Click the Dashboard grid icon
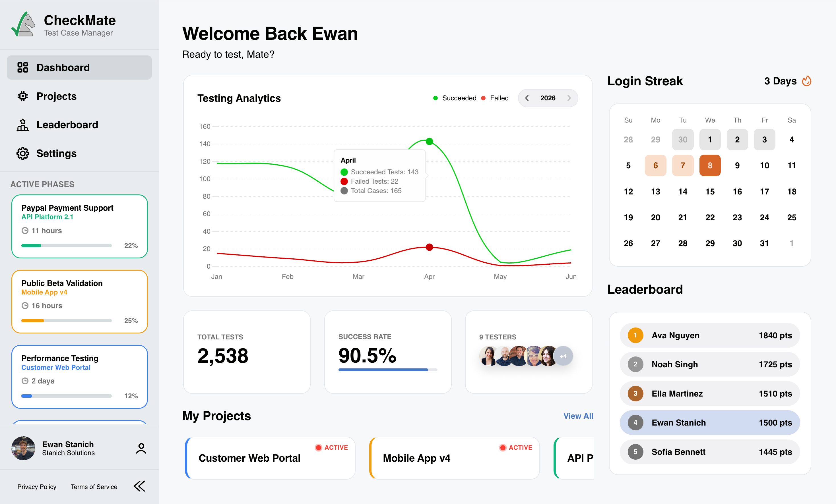Viewport: 836px width, 504px height. tap(23, 67)
